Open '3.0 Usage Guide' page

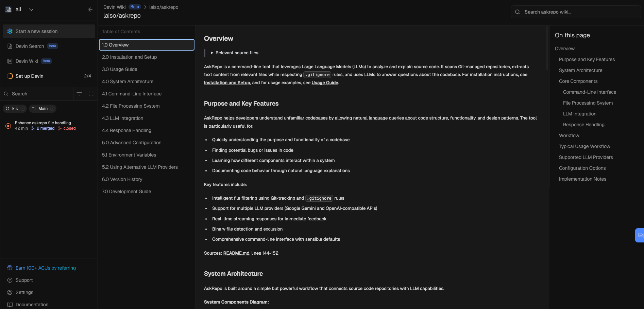tap(147, 69)
